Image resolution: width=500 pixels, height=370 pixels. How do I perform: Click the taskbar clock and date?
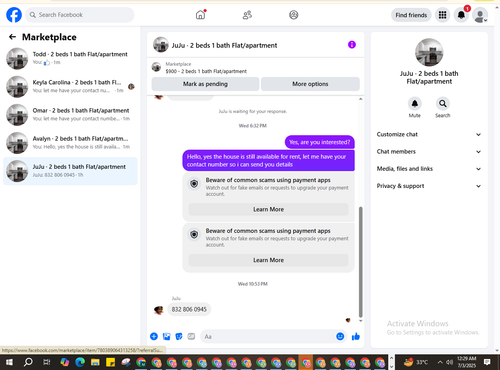coord(467,362)
